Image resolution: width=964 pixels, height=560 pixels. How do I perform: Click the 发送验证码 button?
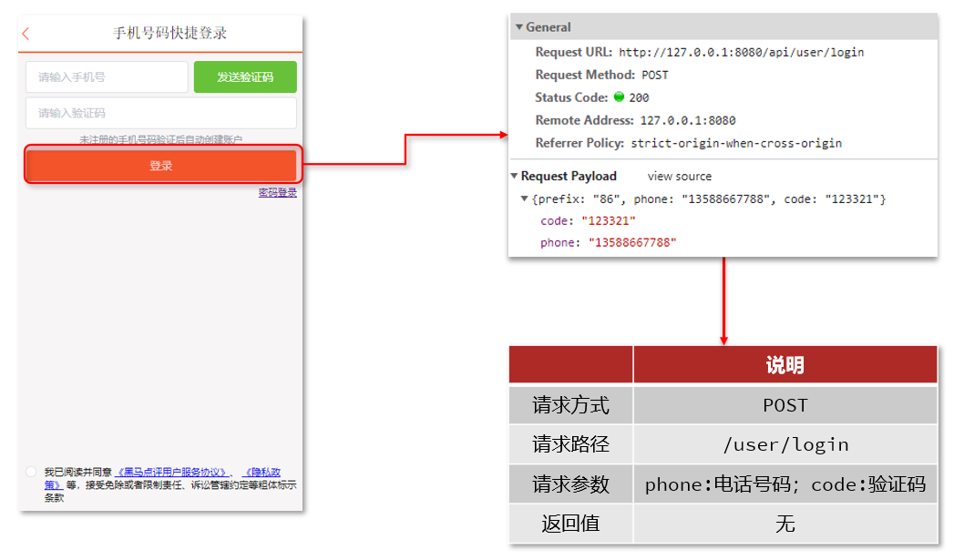245,77
